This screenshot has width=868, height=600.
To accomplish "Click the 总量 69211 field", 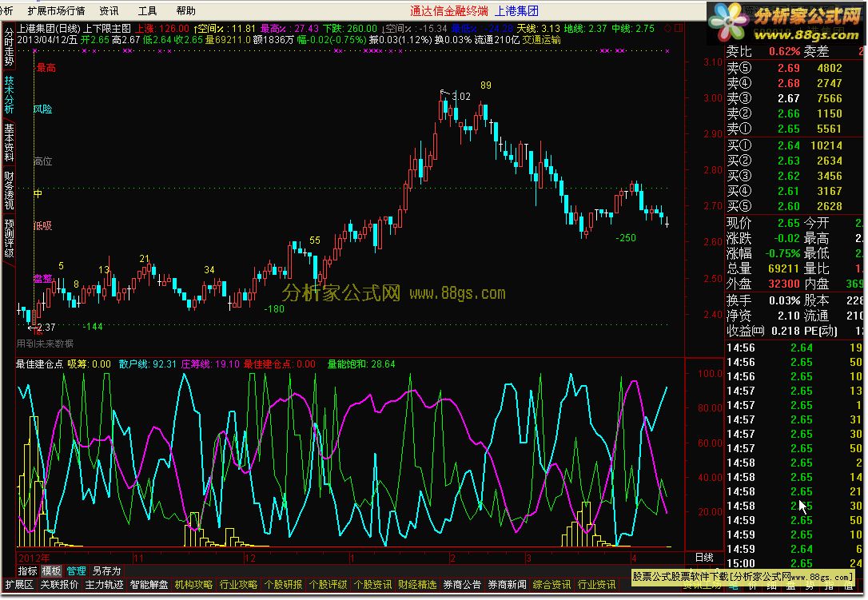I will pos(762,268).
